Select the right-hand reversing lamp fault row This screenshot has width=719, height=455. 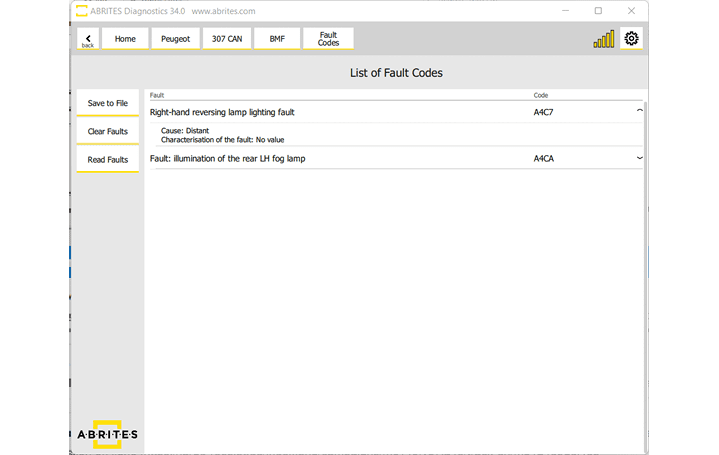click(x=340, y=112)
